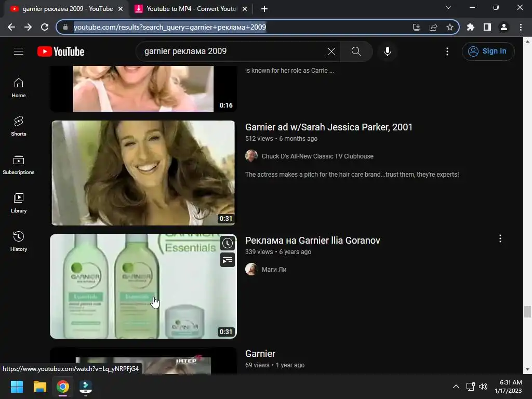The image size is (532, 399).
Task: Open File Explorer from the taskbar
Action: point(39,387)
